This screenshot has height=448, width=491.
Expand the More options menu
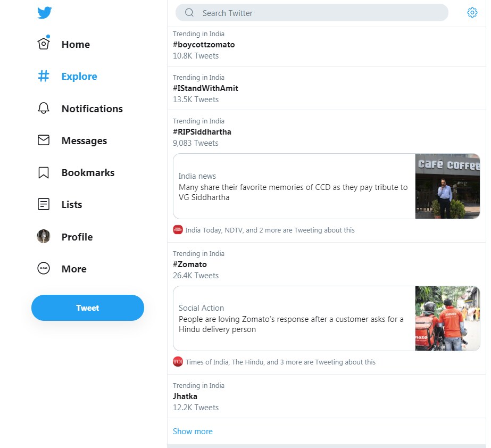[x=44, y=269]
